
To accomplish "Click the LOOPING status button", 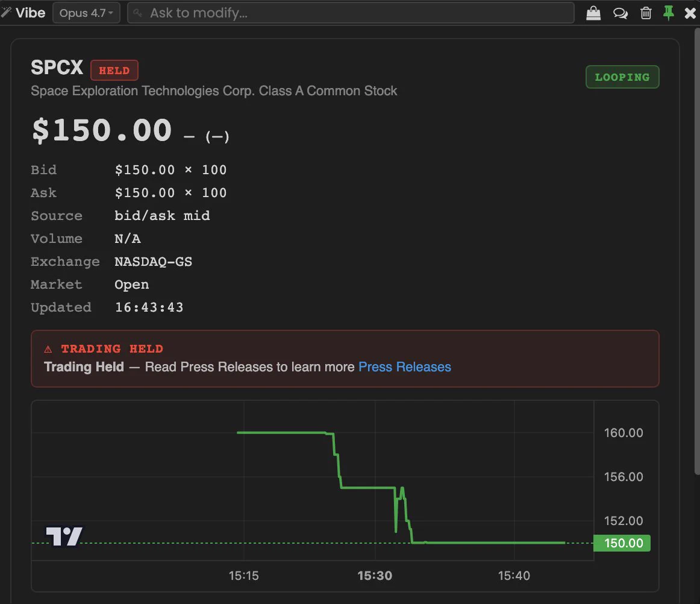I will pos(622,77).
